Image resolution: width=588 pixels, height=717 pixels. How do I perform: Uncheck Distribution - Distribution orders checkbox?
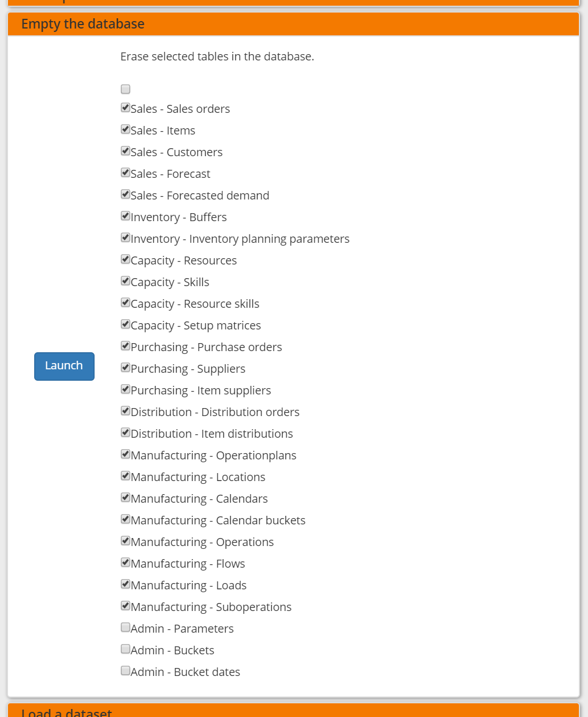[125, 411]
